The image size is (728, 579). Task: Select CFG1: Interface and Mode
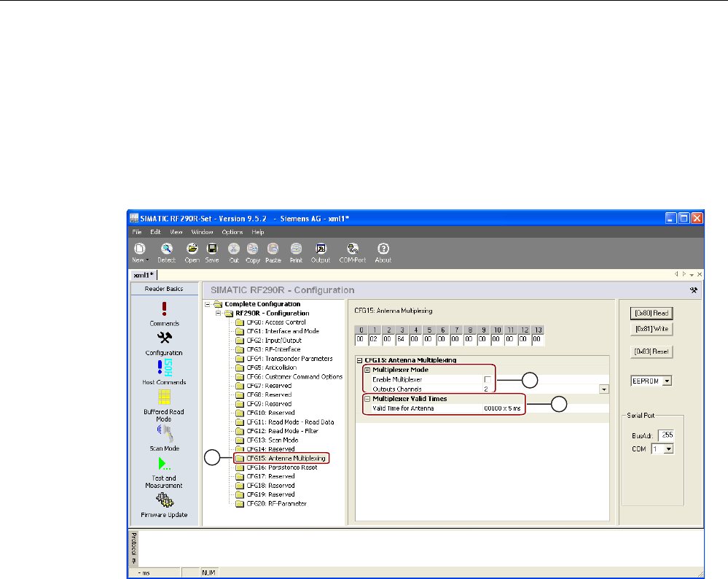(283, 331)
